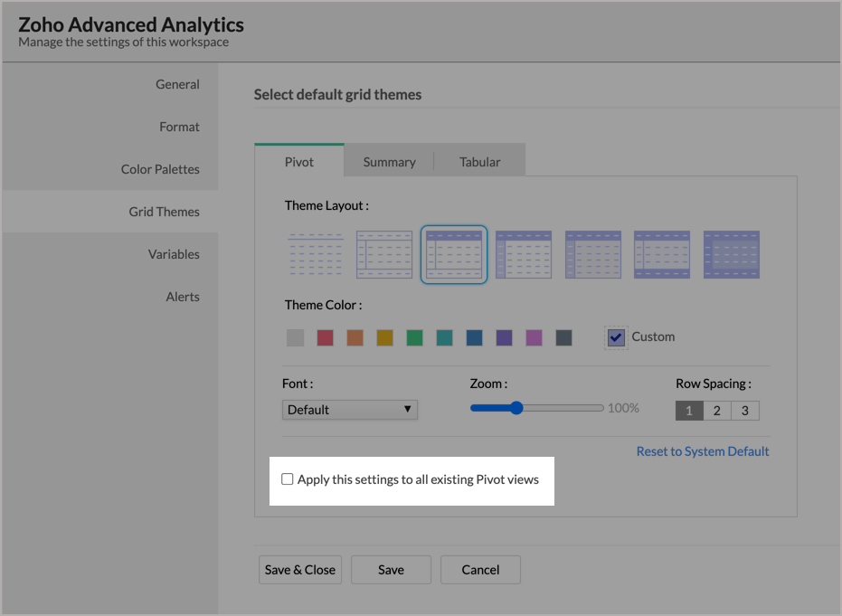Open Variables settings section

click(110, 254)
